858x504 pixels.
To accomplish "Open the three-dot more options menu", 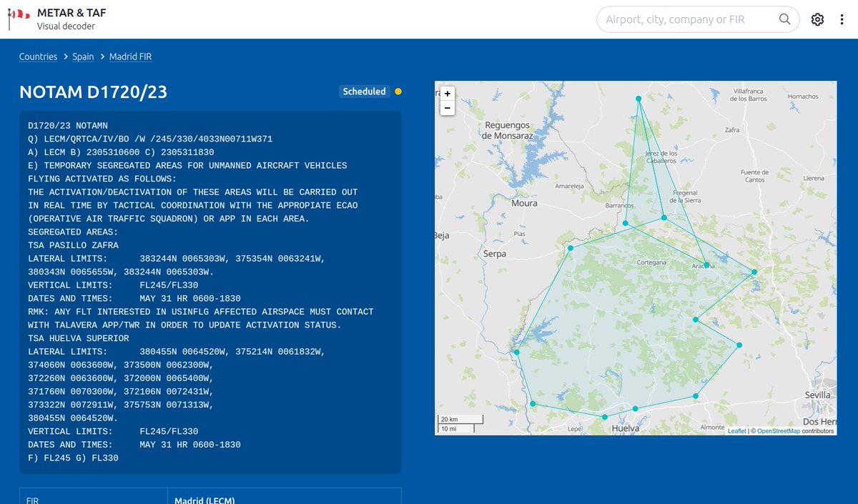I will coord(842,19).
